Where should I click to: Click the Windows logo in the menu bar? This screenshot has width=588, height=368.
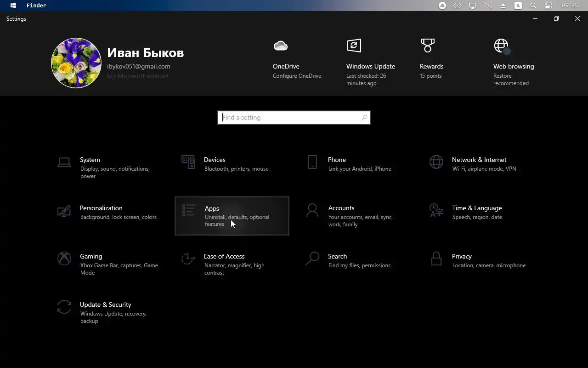[x=13, y=6]
